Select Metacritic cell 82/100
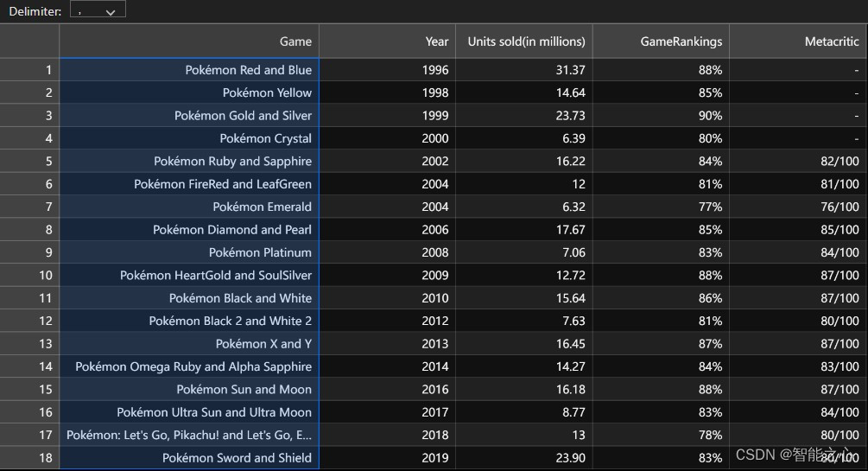Image resolution: width=868 pixels, height=471 pixels. [798, 161]
